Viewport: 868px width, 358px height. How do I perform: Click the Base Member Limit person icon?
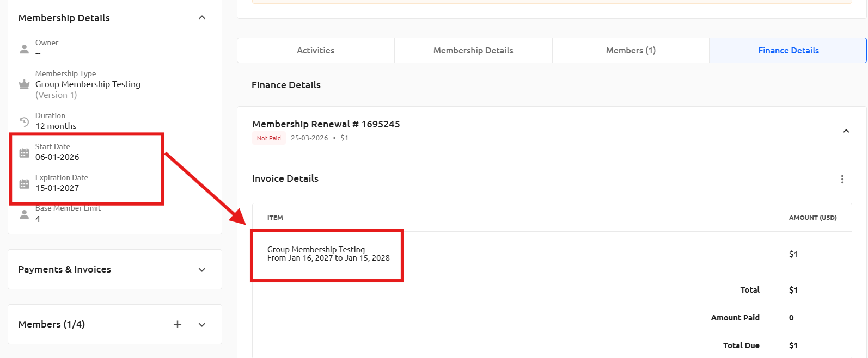25,214
